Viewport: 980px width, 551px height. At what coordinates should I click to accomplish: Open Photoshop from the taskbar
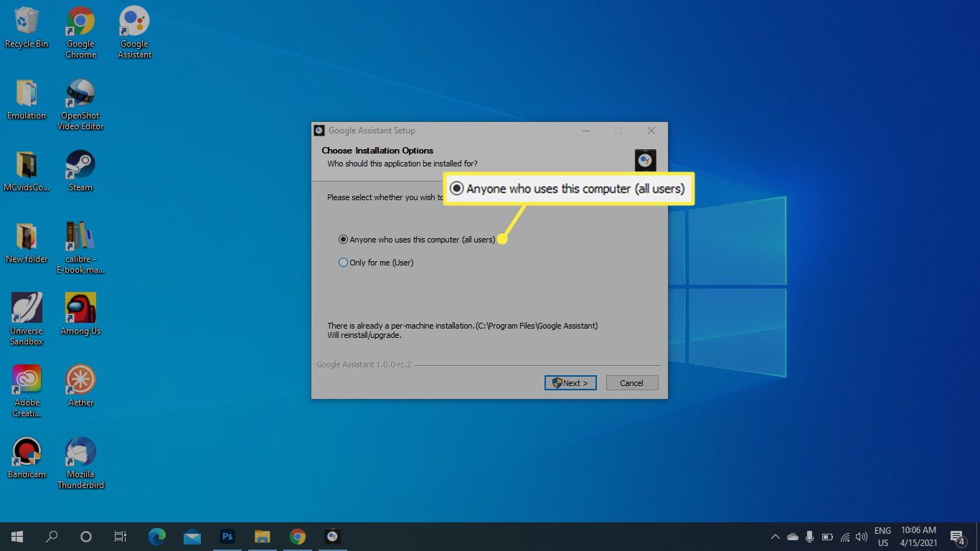pyautogui.click(x=227, y=537)
